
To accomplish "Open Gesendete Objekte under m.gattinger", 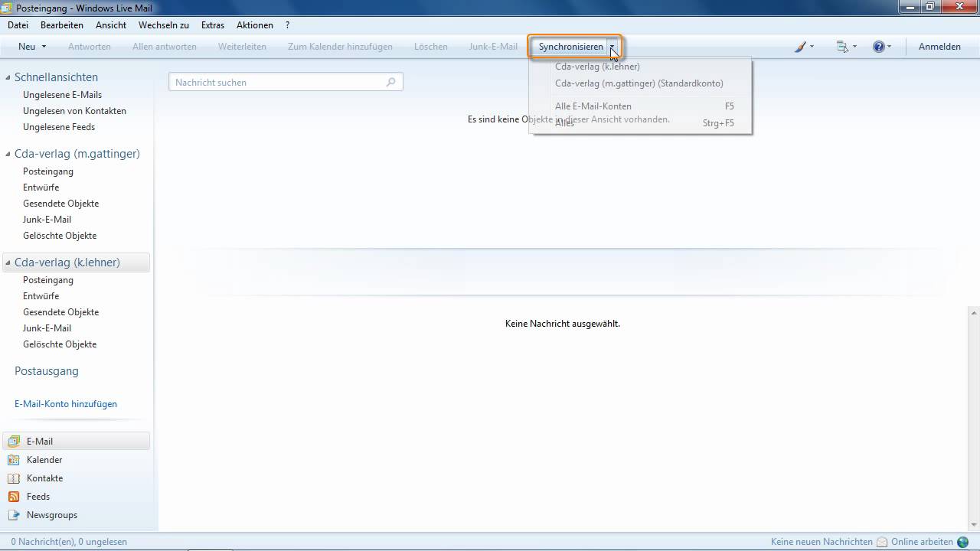I will click(61, 204).
